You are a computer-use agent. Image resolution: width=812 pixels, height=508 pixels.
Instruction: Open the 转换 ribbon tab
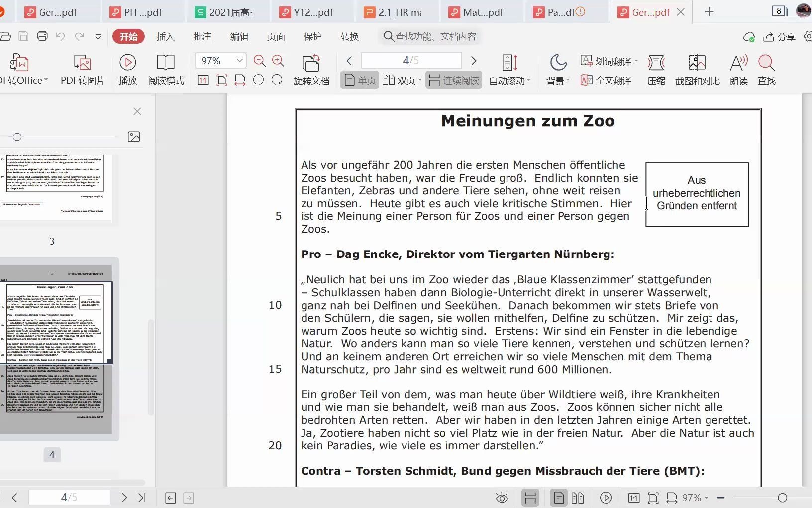click(x=350, y=36)
